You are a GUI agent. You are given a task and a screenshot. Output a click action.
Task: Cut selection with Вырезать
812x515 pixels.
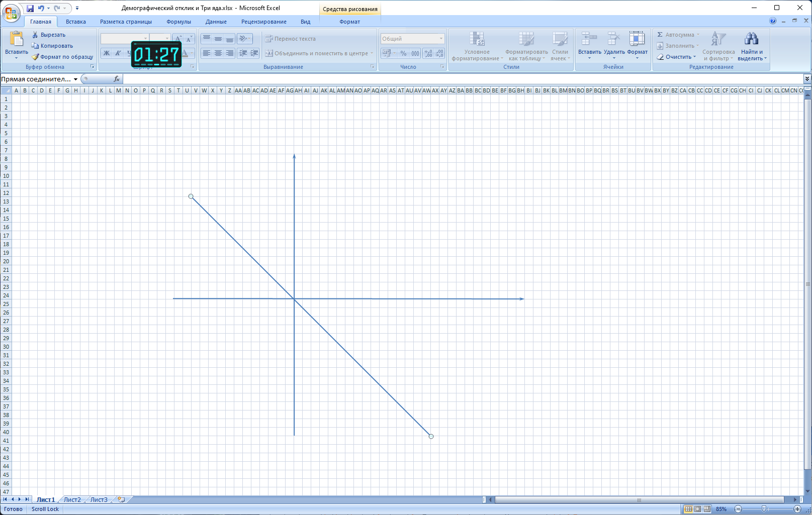tap(49, 35)
